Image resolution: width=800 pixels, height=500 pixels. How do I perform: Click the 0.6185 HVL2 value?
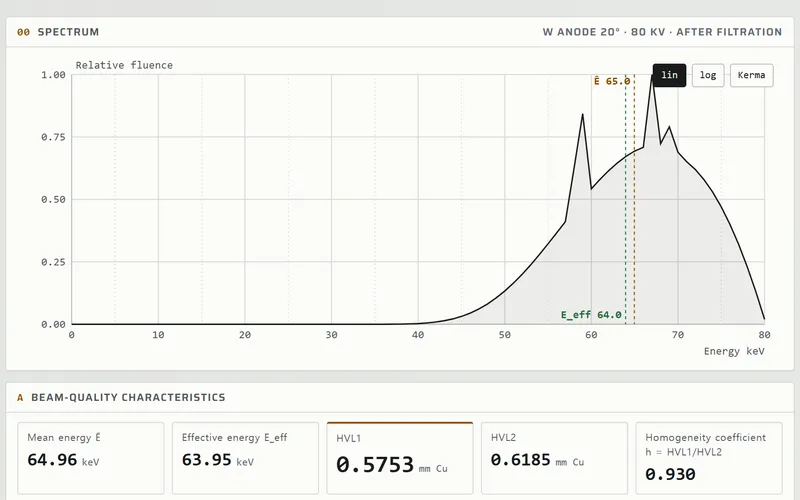[520, 460]
